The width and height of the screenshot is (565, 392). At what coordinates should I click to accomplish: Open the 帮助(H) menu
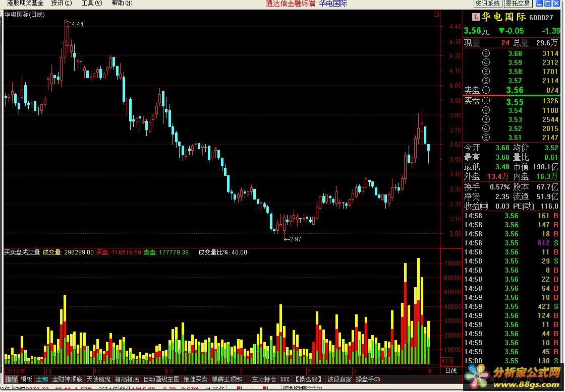(x=122, y=3)
